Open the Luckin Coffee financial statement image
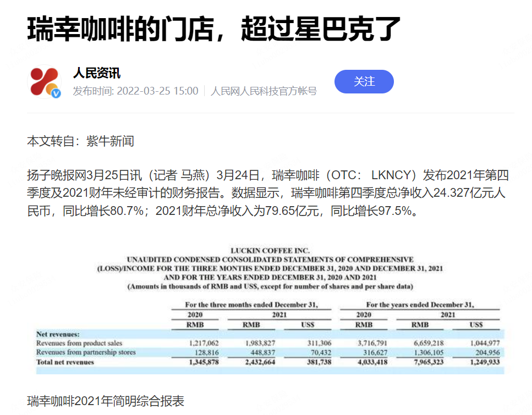 tap(270, 310)
